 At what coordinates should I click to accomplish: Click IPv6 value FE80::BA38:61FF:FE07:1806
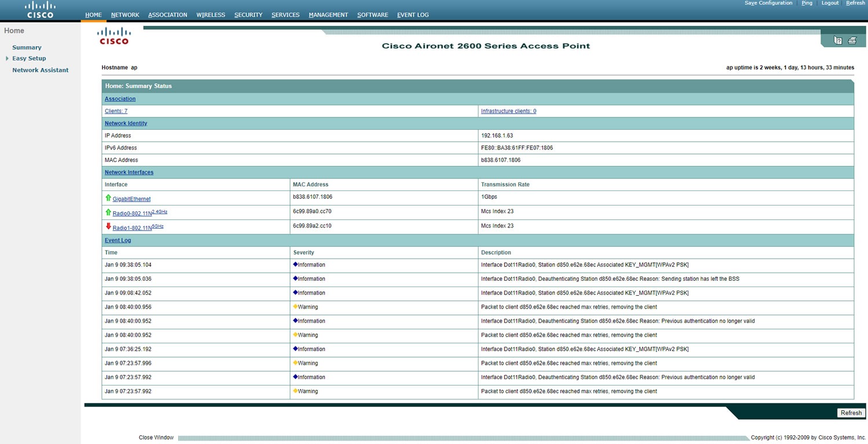[517, 148]
